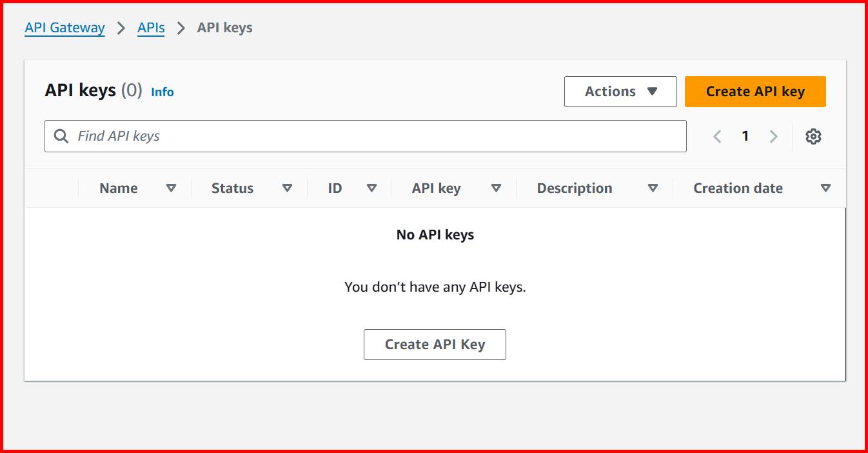Sort by Status column arrow
The height and width of the screenshot is (453, 868).
click(x=288, y=188)
